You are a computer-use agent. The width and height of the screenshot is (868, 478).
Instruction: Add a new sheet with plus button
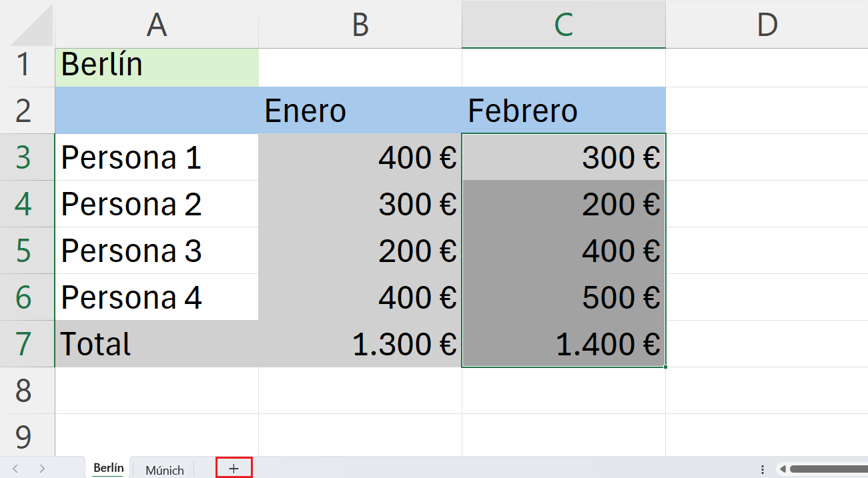click(234, 469)
